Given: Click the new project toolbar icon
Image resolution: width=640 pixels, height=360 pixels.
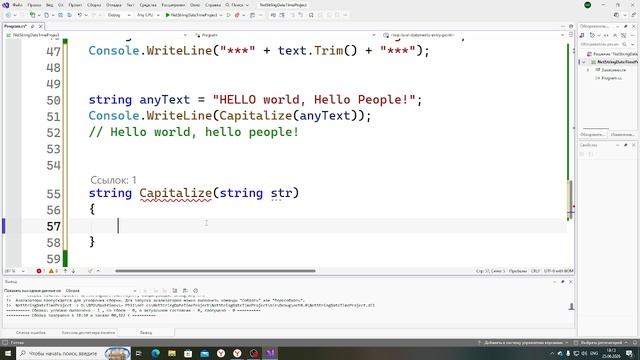Looking at the screenshot, I should coord(33,15).
